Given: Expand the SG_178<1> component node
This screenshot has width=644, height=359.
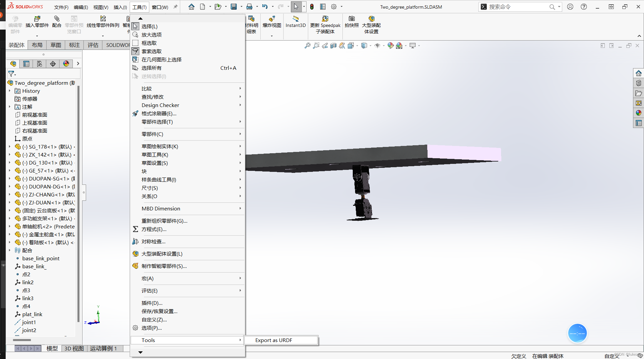Looking at the screenshot, I should tap(10, 147).
